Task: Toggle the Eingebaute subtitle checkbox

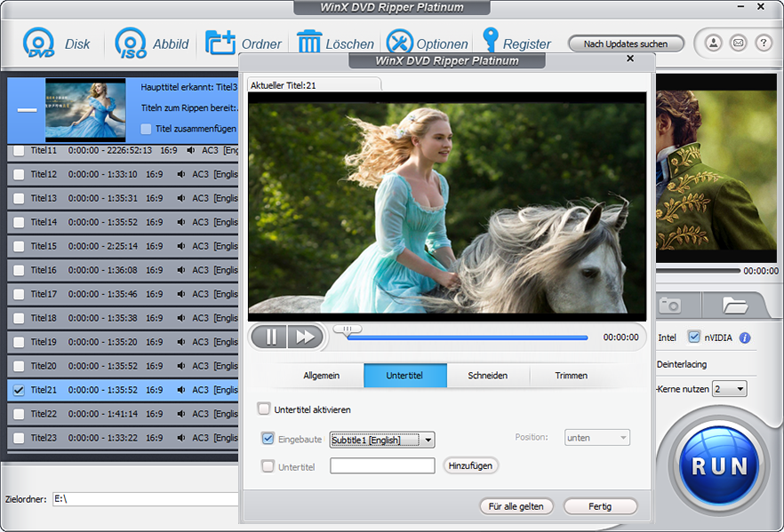Action: pos(268,439)
